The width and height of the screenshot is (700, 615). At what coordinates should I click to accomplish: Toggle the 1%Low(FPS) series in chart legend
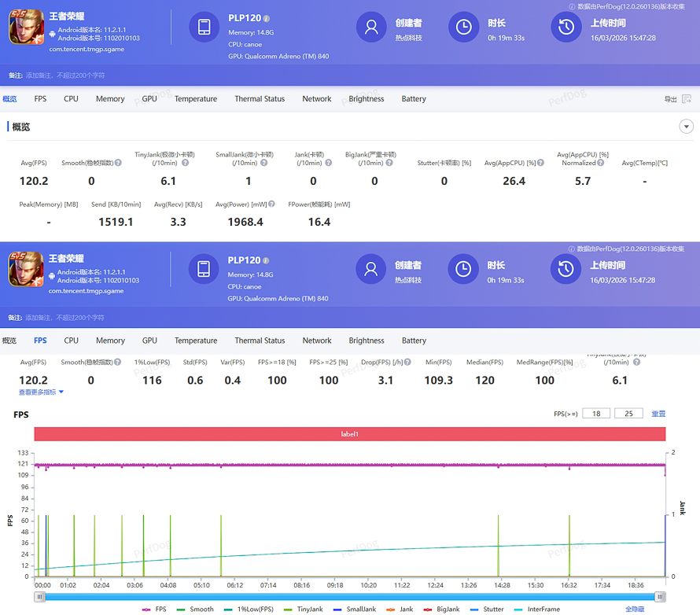[x=252, y=609]
